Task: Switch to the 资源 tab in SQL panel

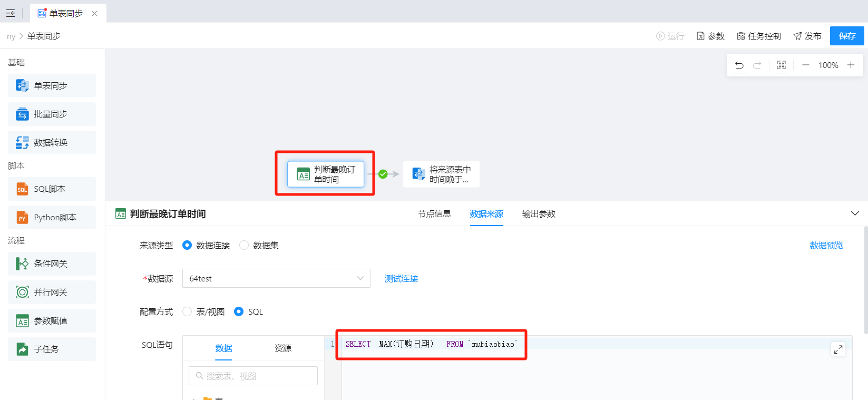Action: click(x=283, y=348)
